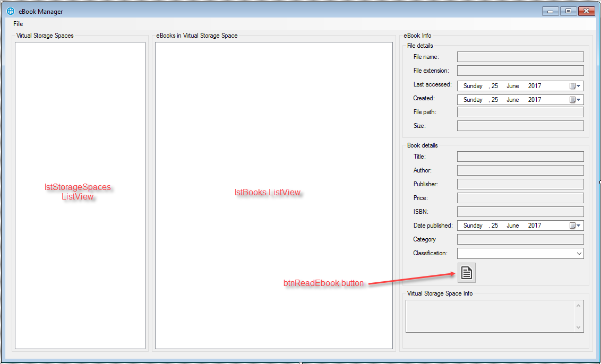Click the File extension field
Screen dimensions: 601x364
coord(520,71)
